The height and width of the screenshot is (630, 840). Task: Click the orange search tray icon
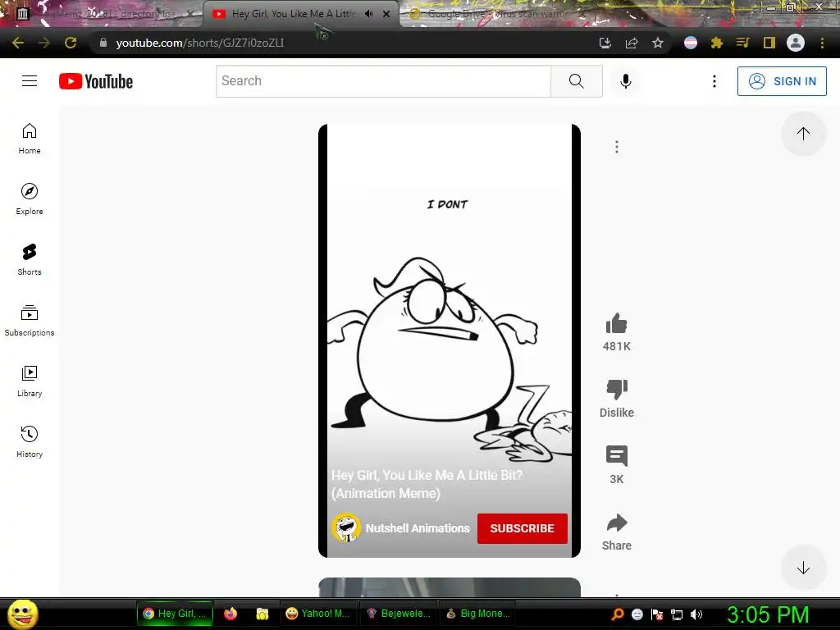[617, 614]
